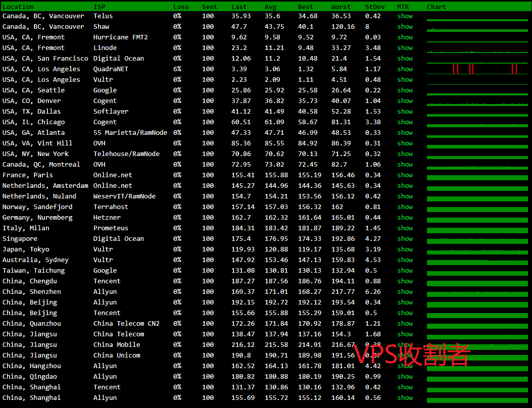The width and height of the screenshot is (532, 408).
Task: Show MTR for Aliyun Shenzhen row
Action: coord(405,292)
